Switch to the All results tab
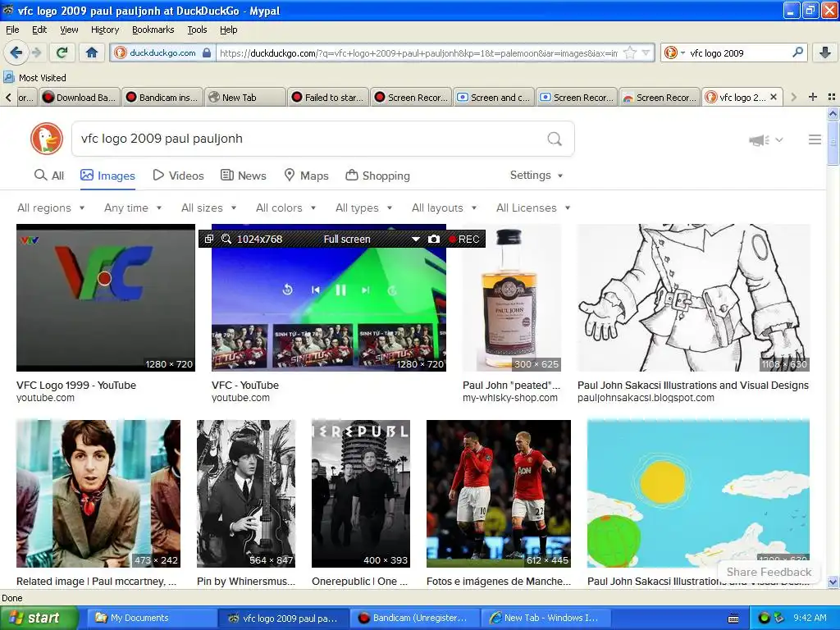This screenshot has width=840, height=630. [48, 176]
